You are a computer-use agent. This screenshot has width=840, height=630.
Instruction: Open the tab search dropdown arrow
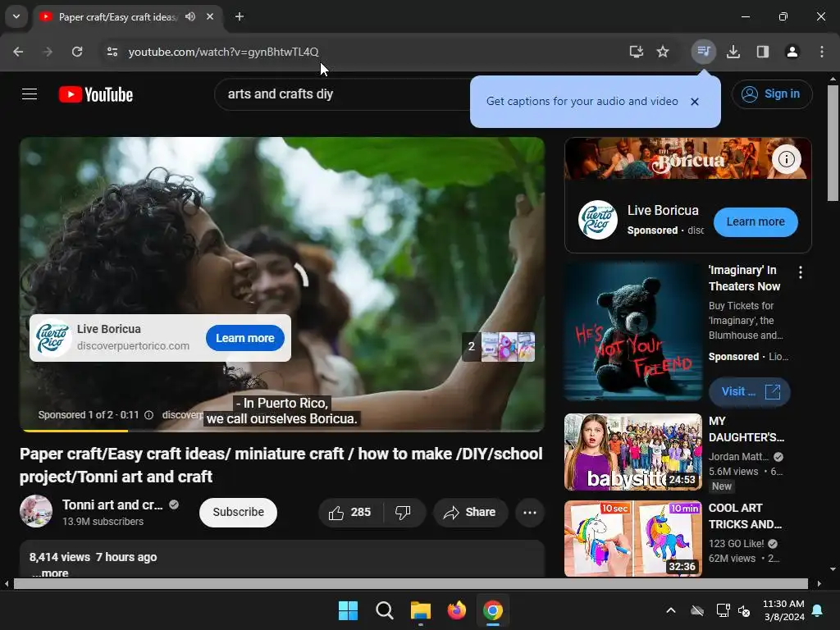16,16
